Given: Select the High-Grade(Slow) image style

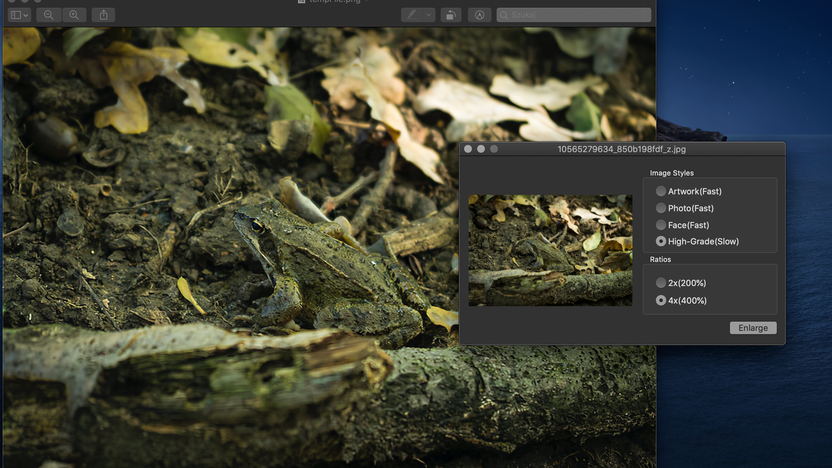Looking at the screenshot, I should (x=697, y=241).
